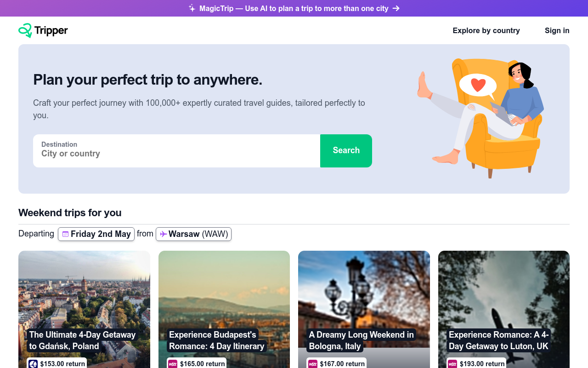Click Sign in
The image size is (588, 368).
557,30
